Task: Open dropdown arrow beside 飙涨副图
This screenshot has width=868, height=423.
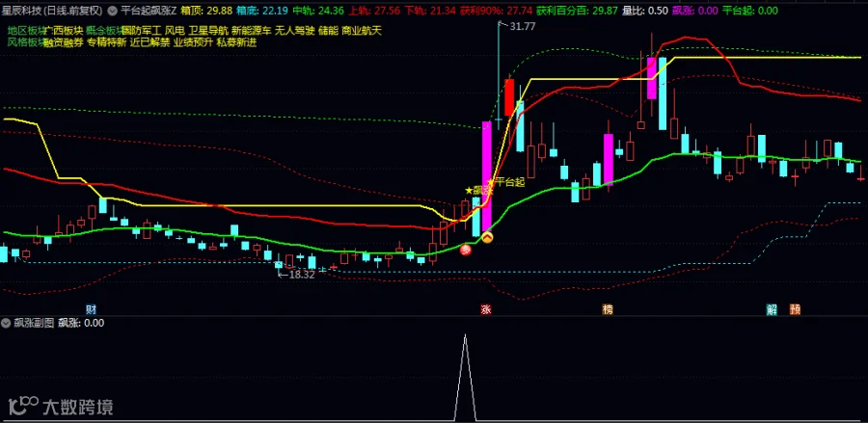Action: pos(6,323)
